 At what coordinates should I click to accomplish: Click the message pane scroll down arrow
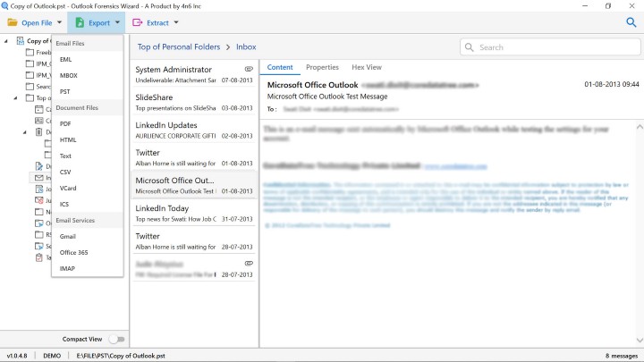640,341
